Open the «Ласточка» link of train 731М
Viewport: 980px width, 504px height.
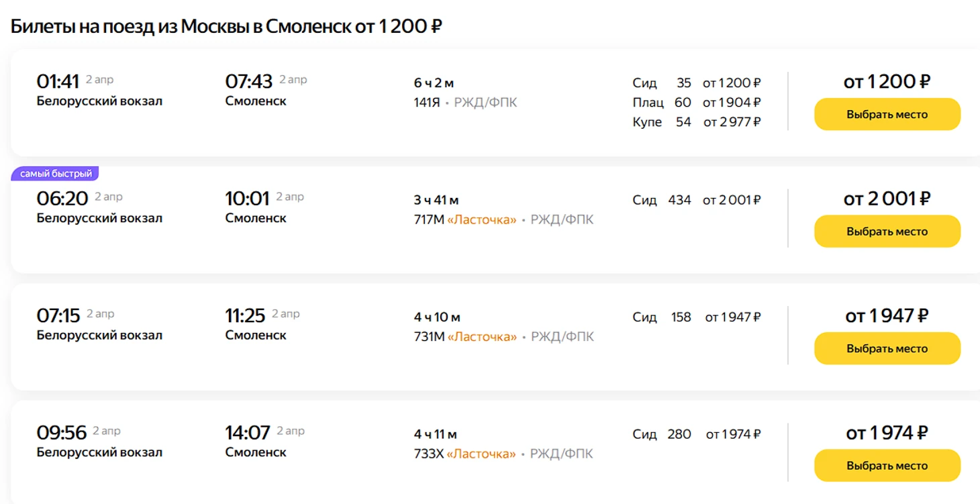[482, 337]
